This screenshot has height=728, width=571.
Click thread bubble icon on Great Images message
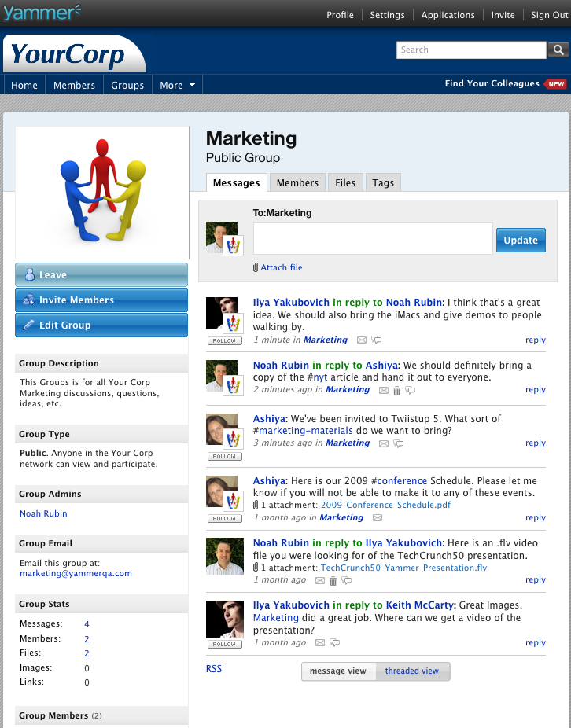(x=335, y=643)
